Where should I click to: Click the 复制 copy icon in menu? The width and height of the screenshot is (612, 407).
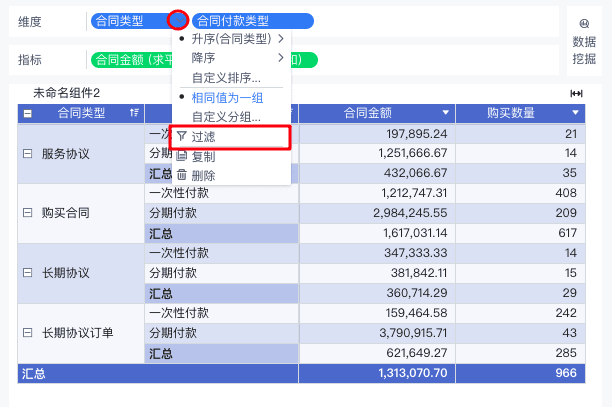click(181, 156)
